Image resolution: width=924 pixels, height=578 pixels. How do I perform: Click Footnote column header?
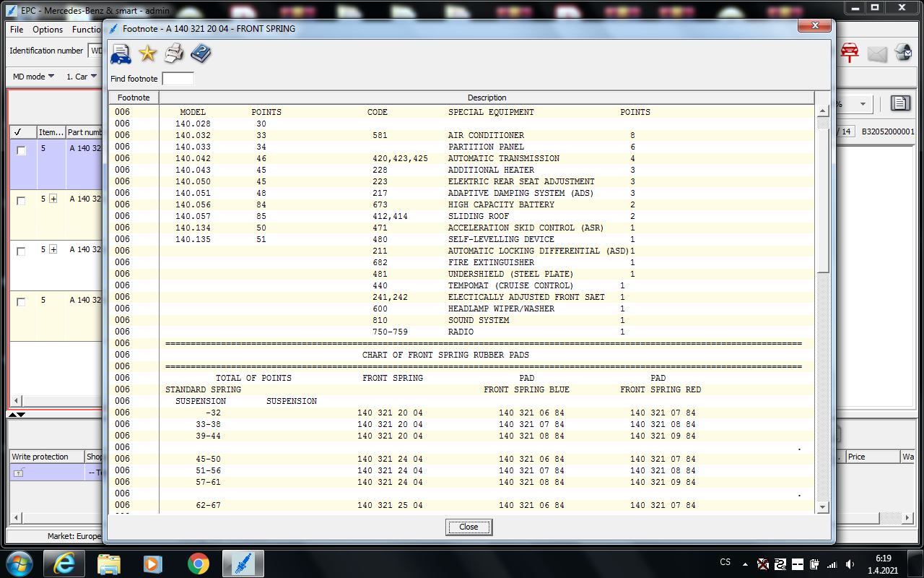pos(134,98)
